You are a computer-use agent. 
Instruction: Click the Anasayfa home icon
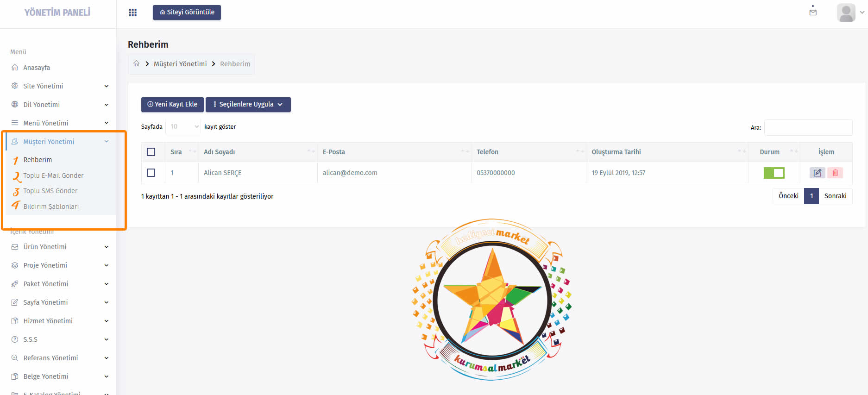15,67
